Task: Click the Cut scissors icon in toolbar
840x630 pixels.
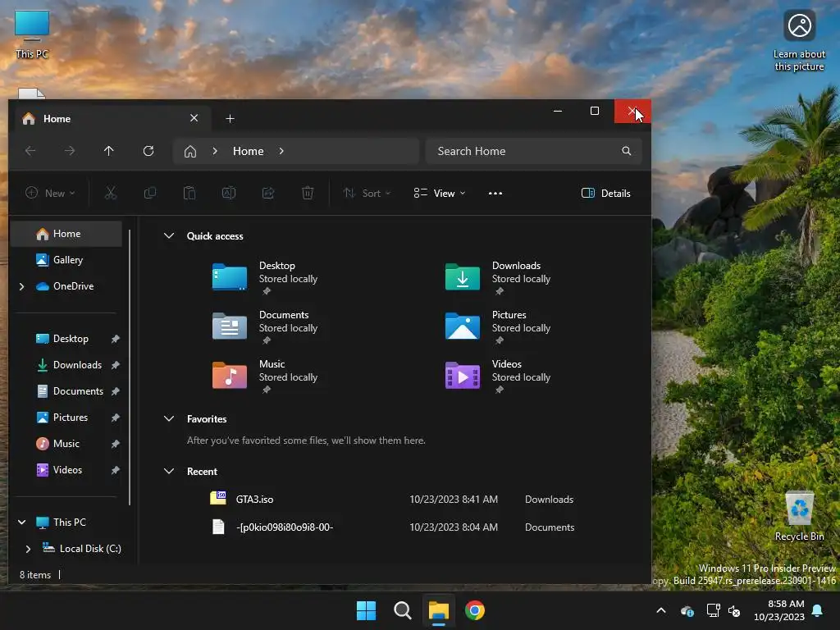Action: 111,193
